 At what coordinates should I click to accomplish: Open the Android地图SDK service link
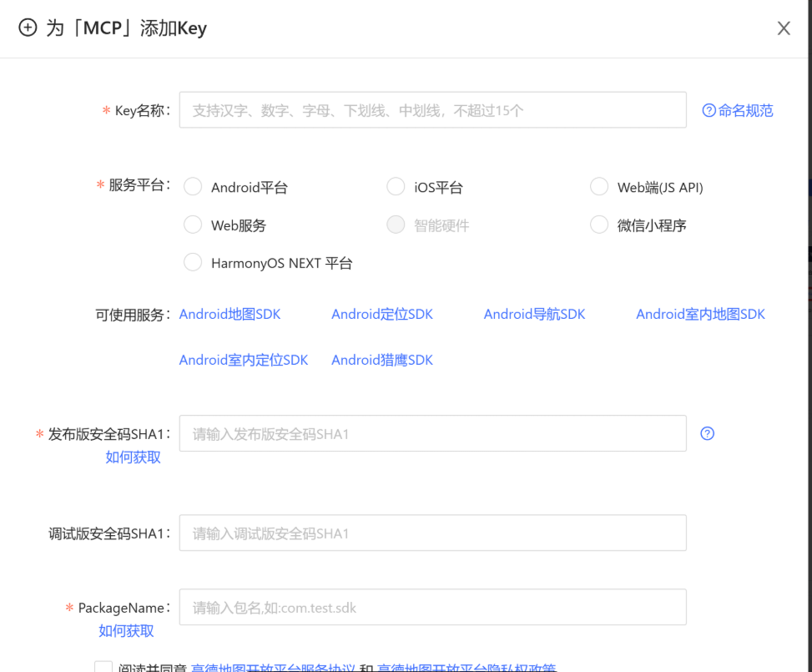pyautogui.click(x=231, y=314)
